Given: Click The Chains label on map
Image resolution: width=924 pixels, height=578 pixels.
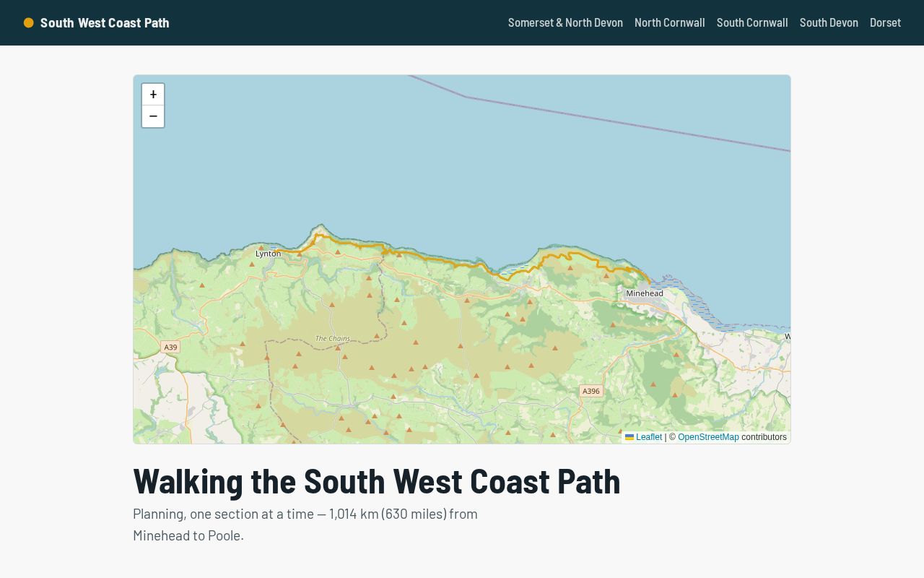Looking at the screenshot, I should coord(333,338).
